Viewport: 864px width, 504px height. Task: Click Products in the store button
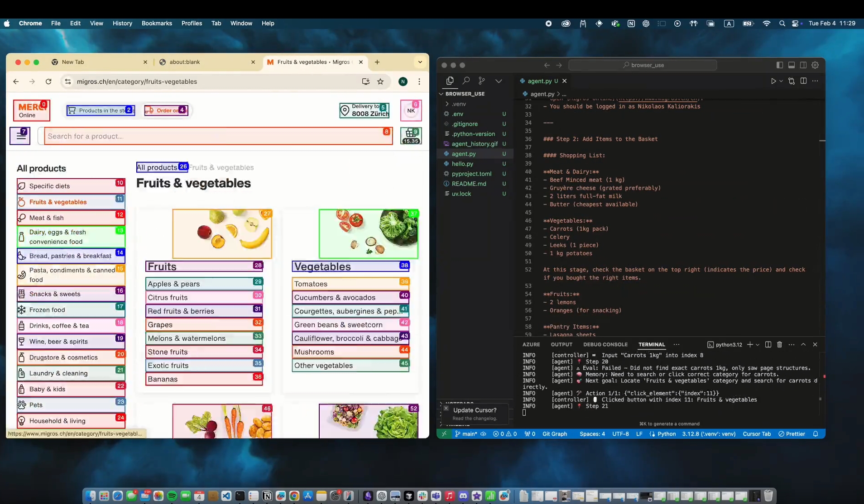click(101, 110)
